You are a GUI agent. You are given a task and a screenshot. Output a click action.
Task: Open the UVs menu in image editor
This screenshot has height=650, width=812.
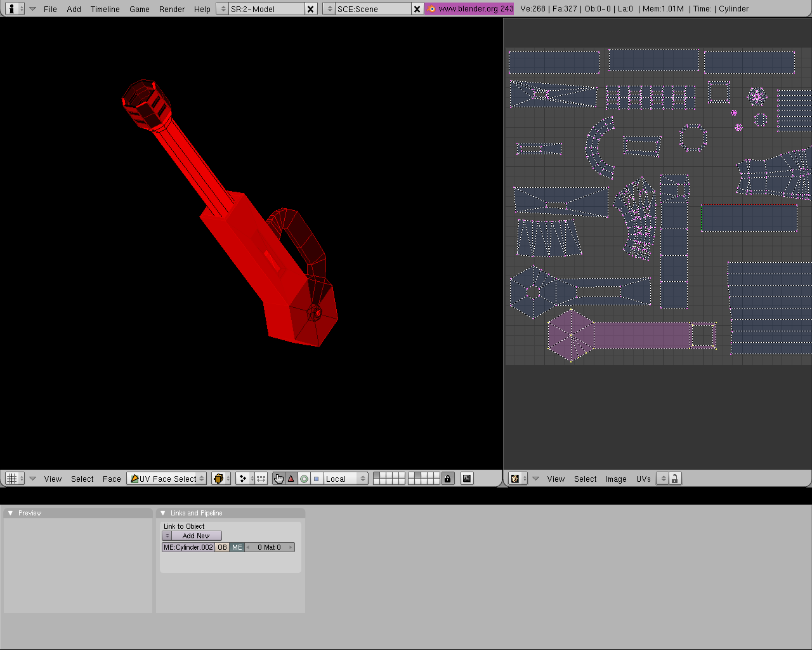point(643,479)
